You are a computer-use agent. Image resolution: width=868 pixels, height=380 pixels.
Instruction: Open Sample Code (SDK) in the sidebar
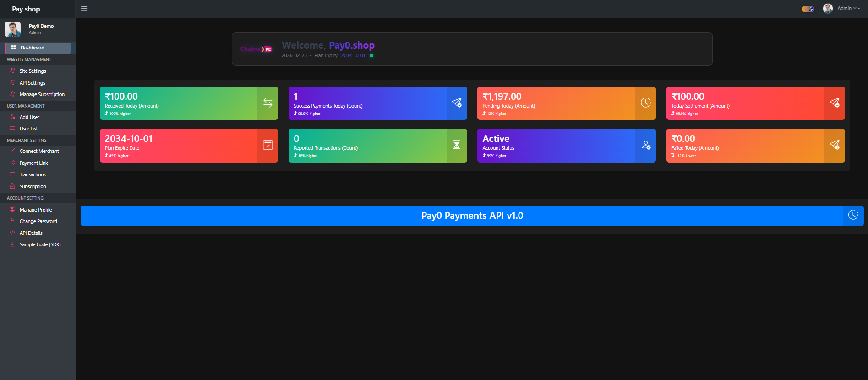point(40,244)
